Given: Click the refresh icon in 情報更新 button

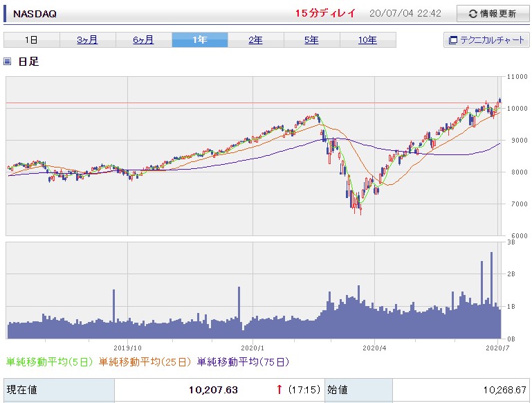Looking at the screenshot, I should point(473,14).
